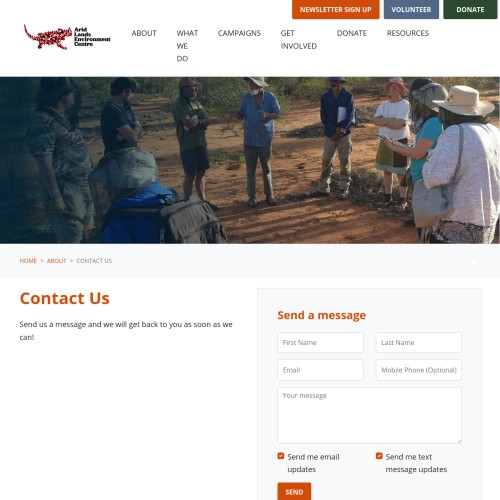This screenshot has height=500, width=500.
Task: Click into the Email field
Action: click(320, 370)
